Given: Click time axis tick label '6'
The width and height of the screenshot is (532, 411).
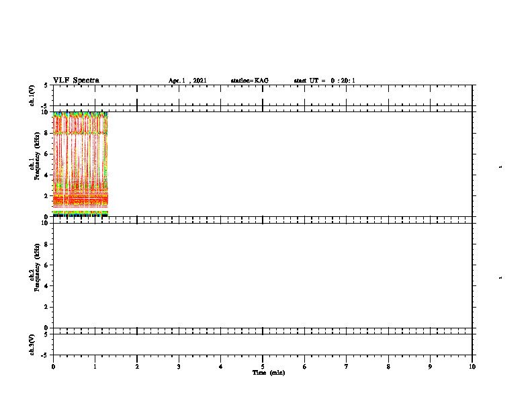Looking at the screenshot, I should click(304, 367).
